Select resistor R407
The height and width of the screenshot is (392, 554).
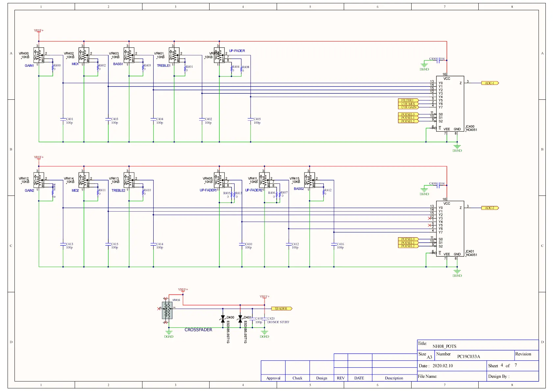click(x=280, y=195)
